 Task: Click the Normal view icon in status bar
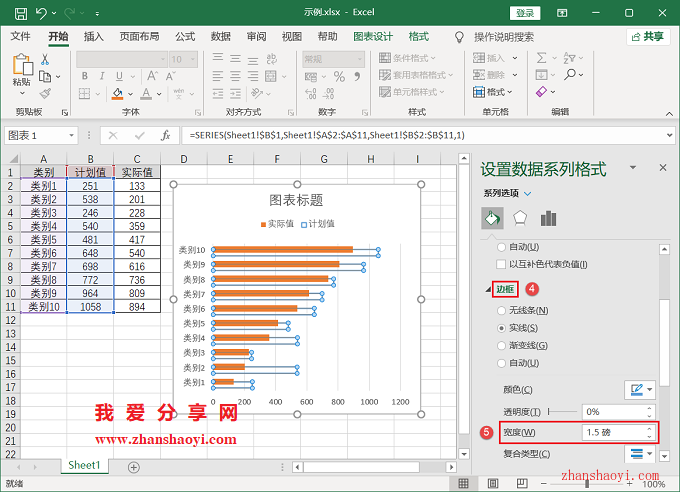[463, 483]
